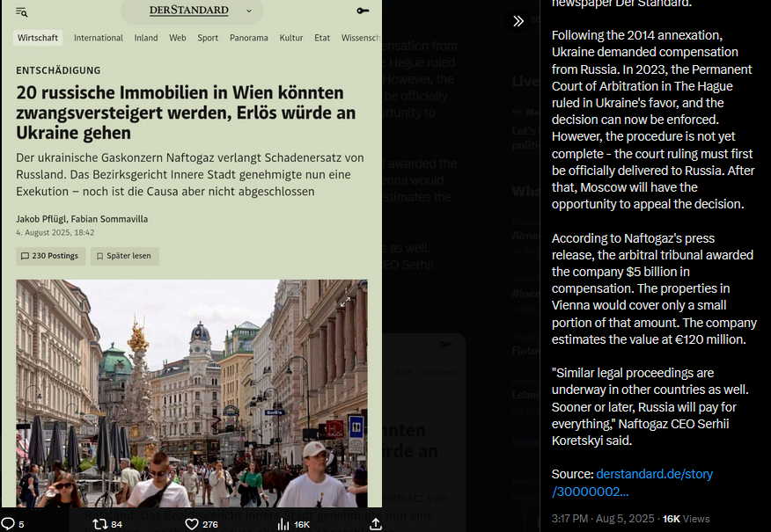Open the derstandard.de/story source link

point(632,483)
